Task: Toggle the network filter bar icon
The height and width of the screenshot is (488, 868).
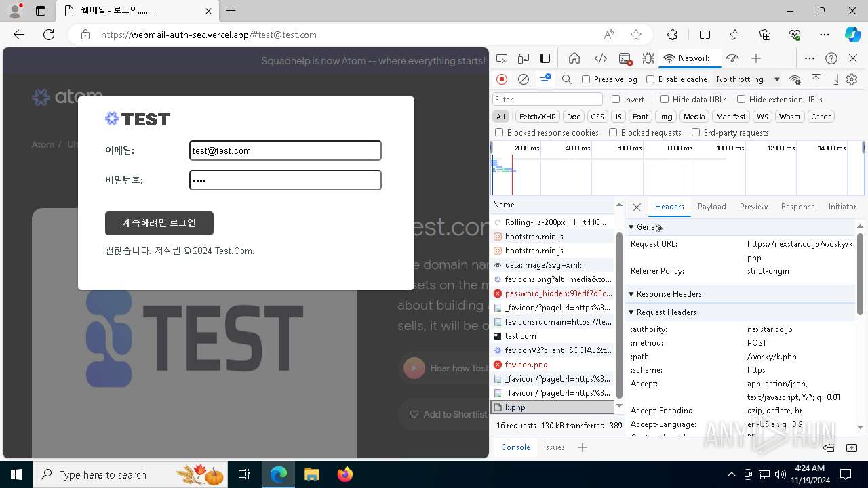Action: point(545,79)
